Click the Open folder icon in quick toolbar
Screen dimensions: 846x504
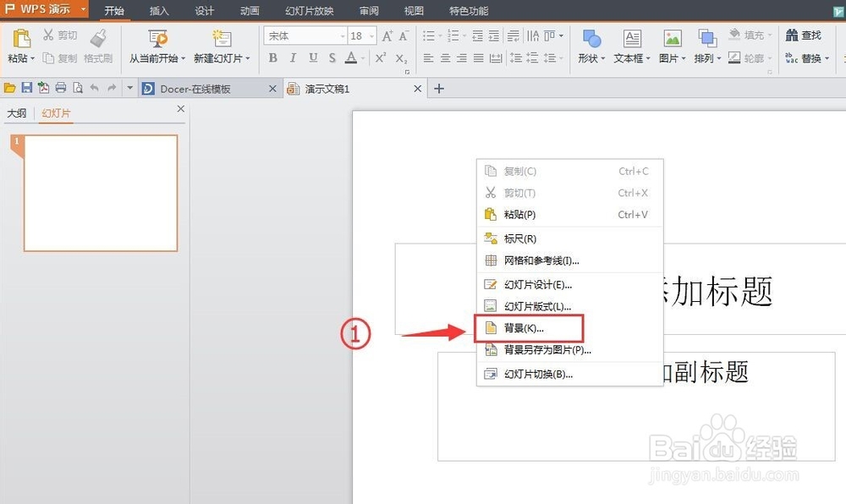pyautogui.click(x=9, y=88)
